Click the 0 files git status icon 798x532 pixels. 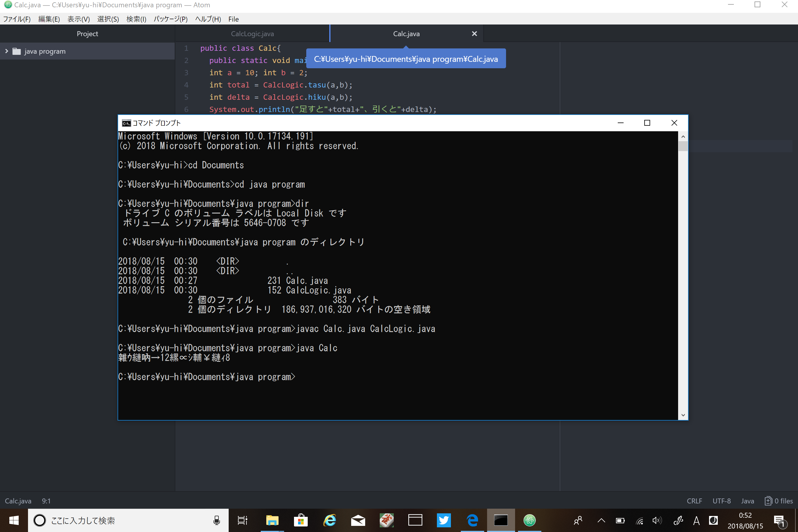[x=778, y=501]
